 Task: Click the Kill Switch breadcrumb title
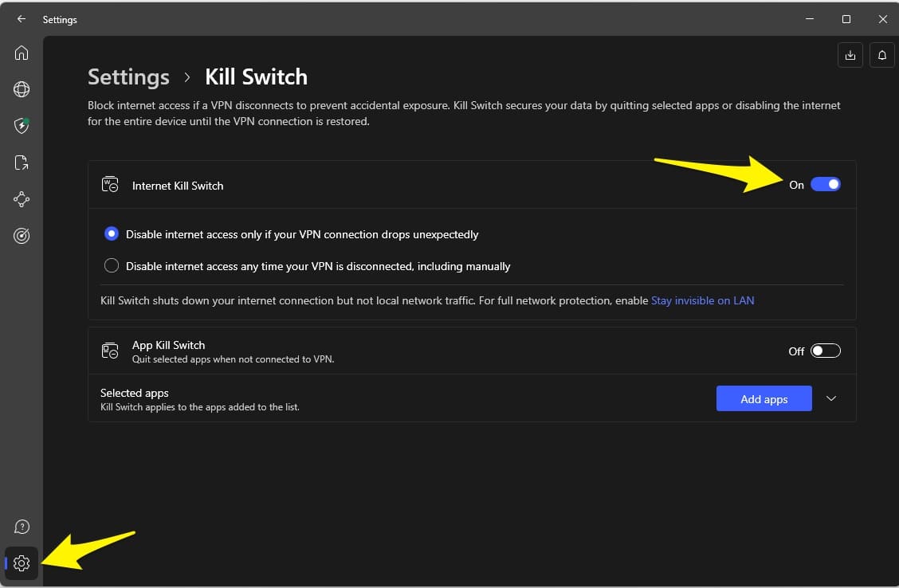point(257,76)
